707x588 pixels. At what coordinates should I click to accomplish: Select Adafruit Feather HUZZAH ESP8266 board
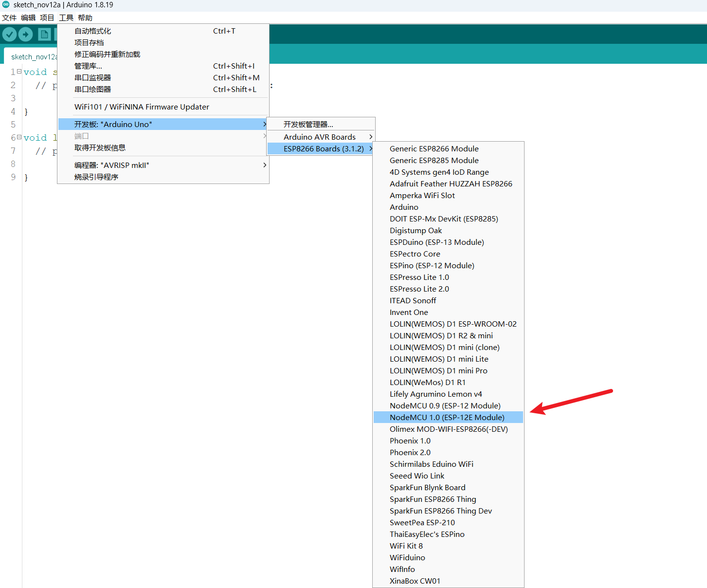(x=448, y=184)
